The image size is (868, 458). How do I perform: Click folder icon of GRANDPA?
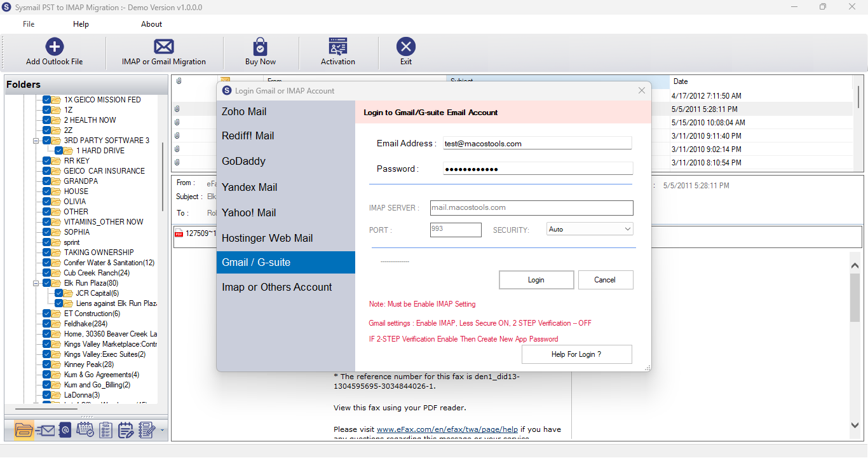coord(57,181)
